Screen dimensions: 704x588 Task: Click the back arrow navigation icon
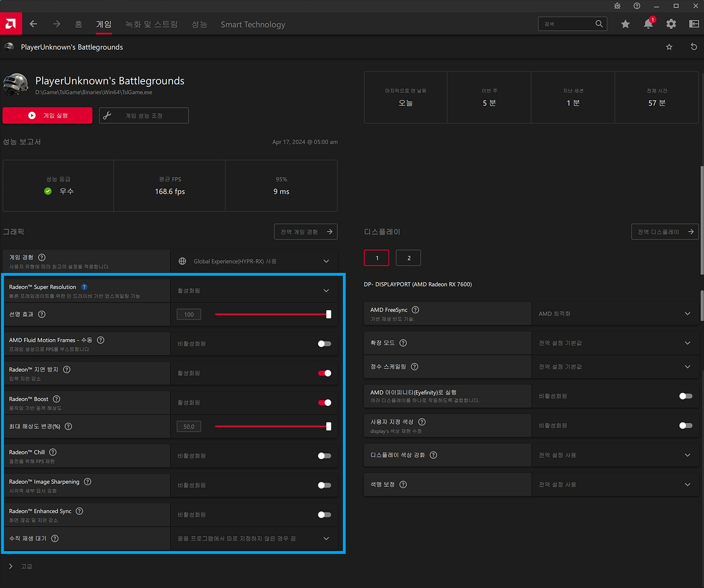click(33, 24)
